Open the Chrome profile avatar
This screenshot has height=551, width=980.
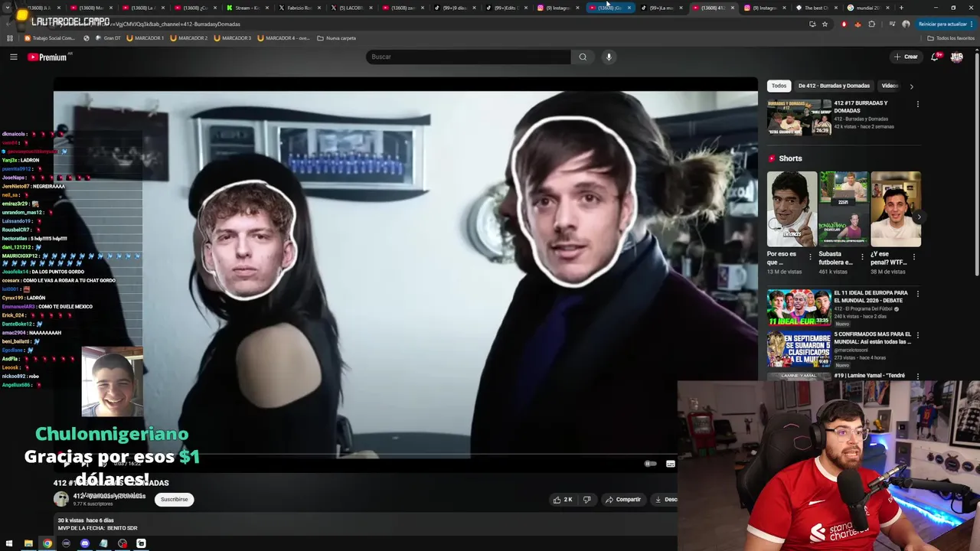point(906,24)
